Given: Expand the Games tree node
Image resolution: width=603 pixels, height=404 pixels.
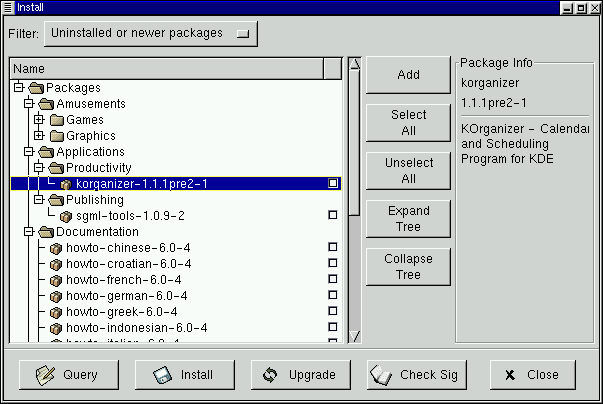Looking at the screenshot, I should [39, 120].
